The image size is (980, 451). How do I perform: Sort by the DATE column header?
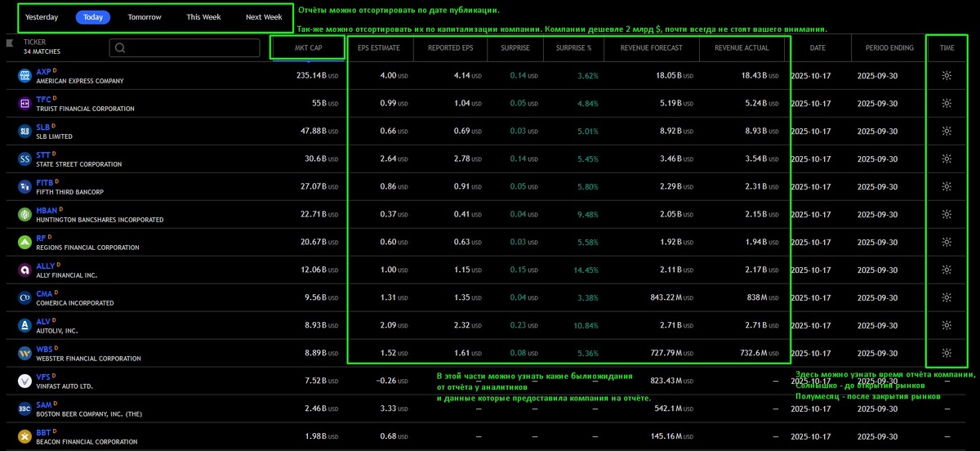(817, 47)
